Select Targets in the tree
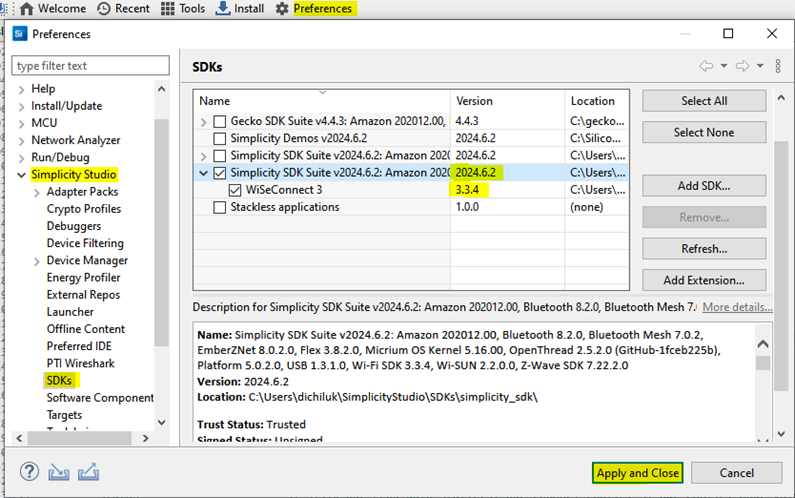Screen dimensions: 795x498 (64, 415)
